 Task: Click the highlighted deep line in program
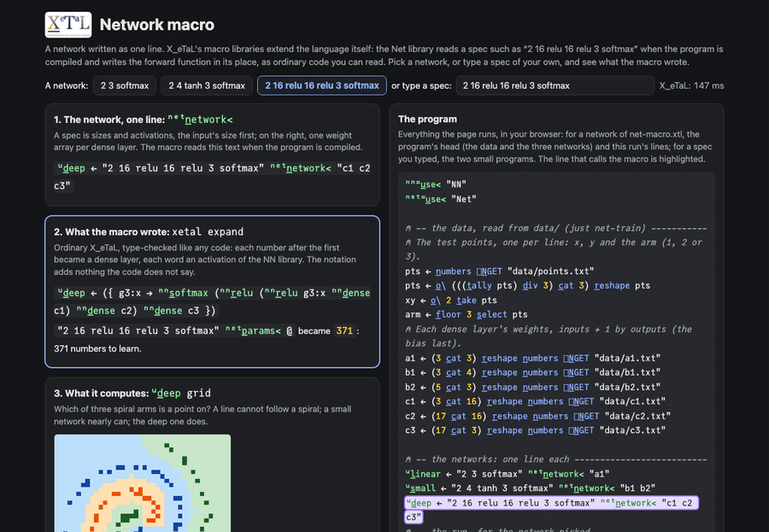pyautogui.click(x=551, y=510)
